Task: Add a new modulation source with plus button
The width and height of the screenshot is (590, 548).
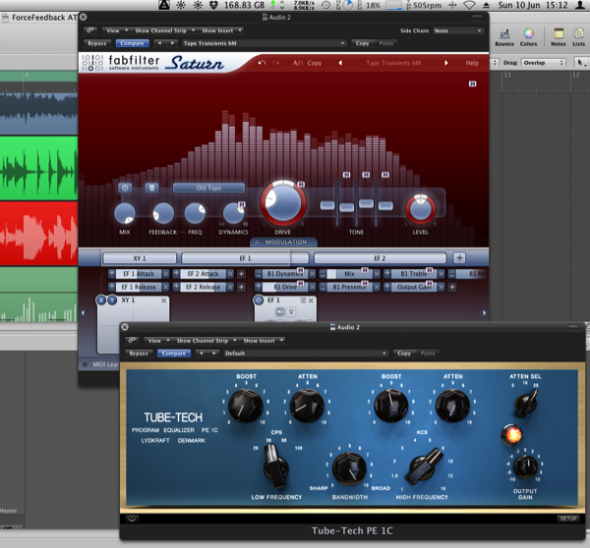Action: pyautogui.click(x=459, y=258)
